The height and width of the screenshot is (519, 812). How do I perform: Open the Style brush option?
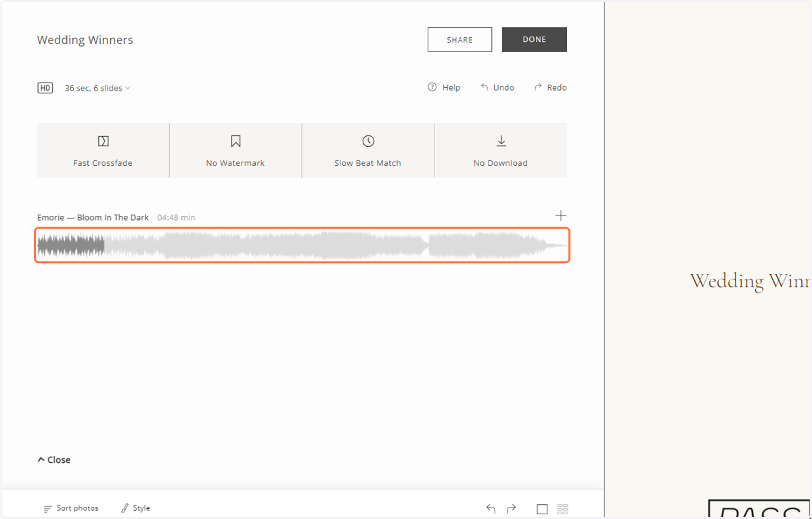[x=135, y=508]
